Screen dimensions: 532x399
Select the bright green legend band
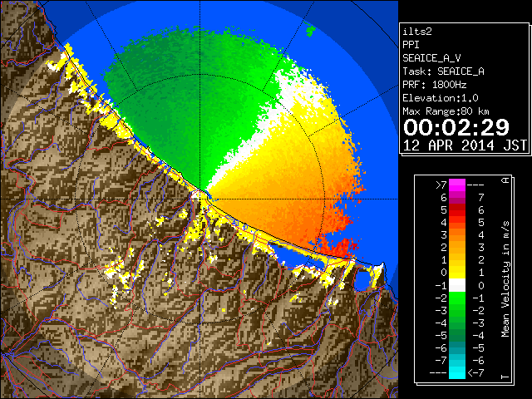tap(457, 298)
